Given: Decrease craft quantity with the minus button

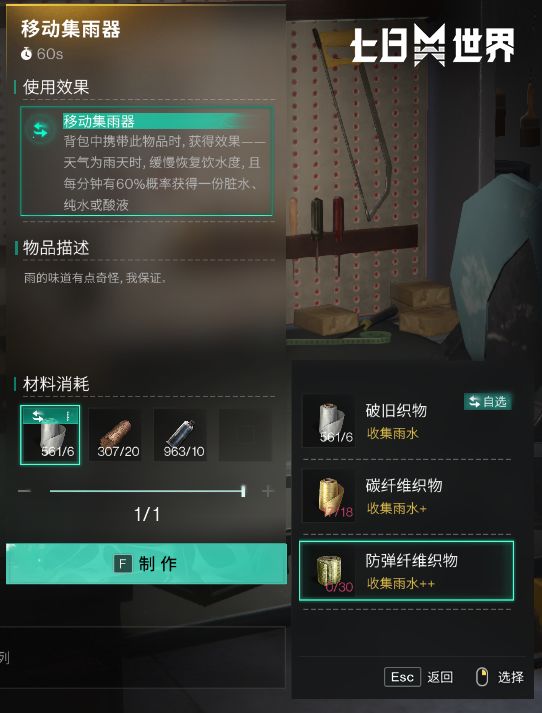Looking at the screenshot, I should 24,491.
